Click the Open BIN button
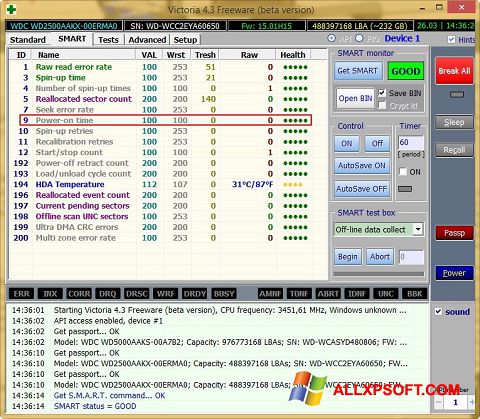 [x=355, y=98]
